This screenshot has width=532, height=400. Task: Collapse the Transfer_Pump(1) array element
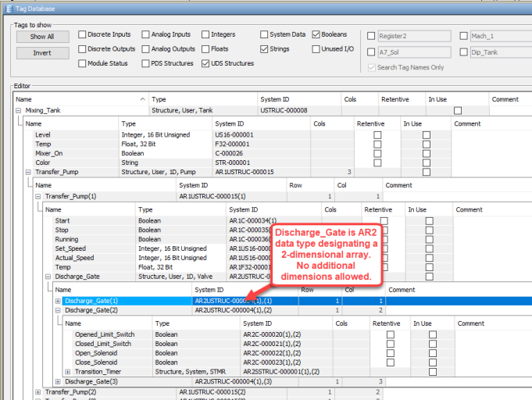click(x=39, y=197)
